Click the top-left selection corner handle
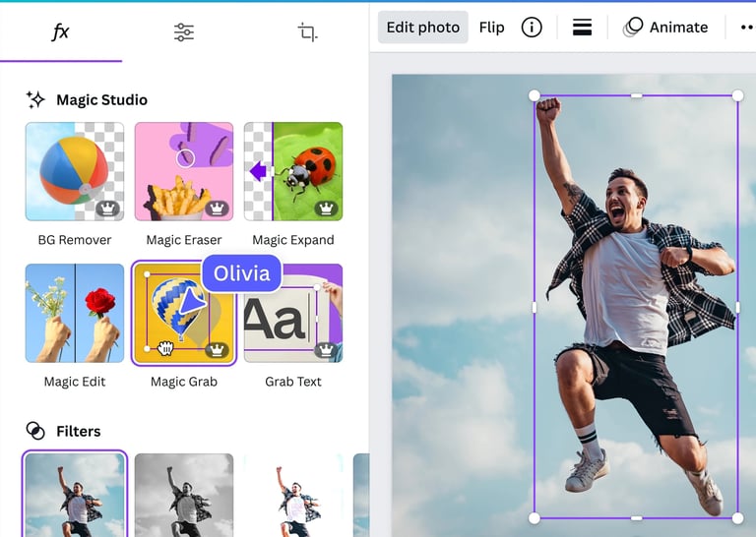756x537 pixels. tap(535, 95)
